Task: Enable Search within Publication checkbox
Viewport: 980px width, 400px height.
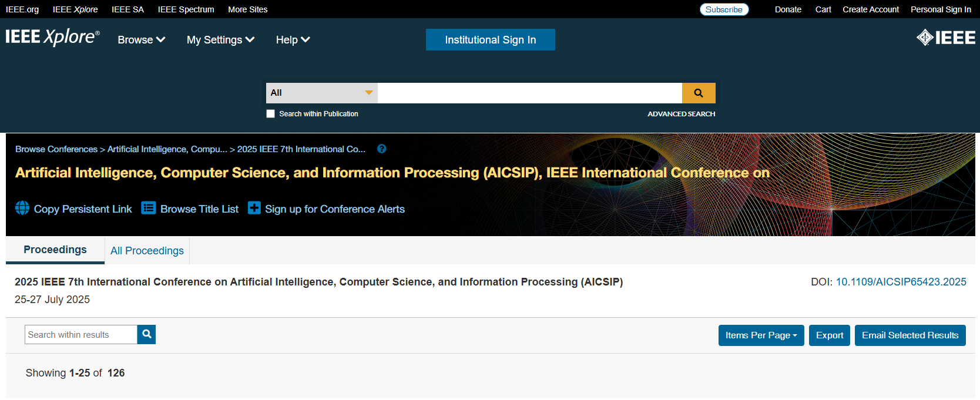Action: point(270,114)
